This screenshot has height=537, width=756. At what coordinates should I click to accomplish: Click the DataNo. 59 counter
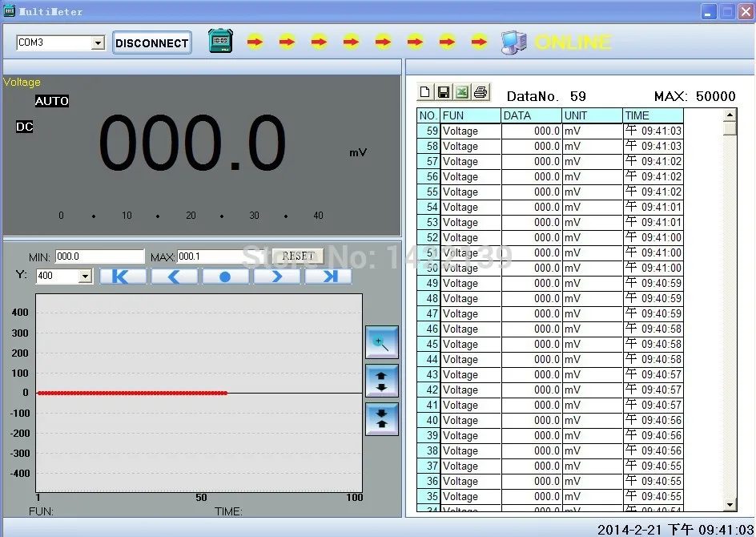click(546, 96)
